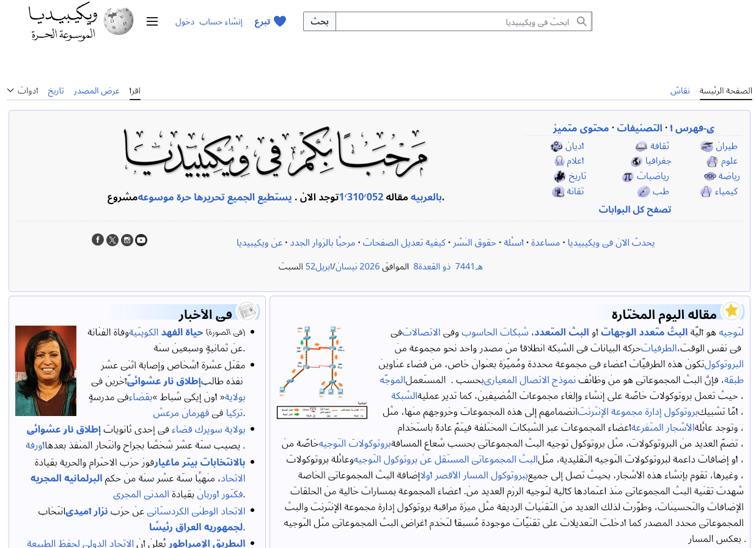Click the biographies (أعلام) head icon
Image resolution: width=756 pixels, height=548 pixels.
[x=559, y=161]
